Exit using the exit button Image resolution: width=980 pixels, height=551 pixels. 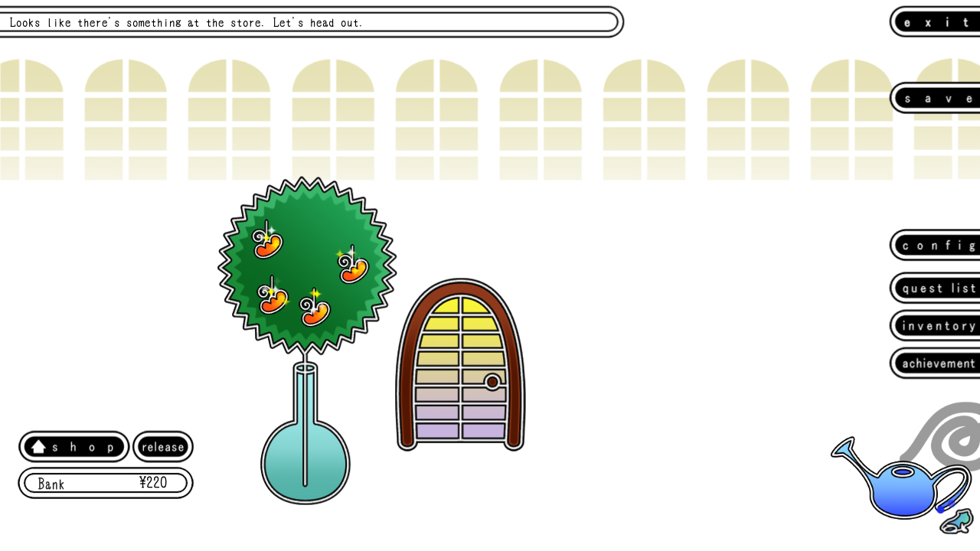point(938,21)
